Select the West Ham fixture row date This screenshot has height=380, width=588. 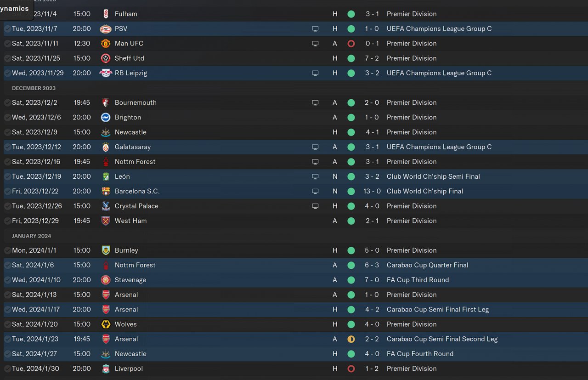pos(35,221)
